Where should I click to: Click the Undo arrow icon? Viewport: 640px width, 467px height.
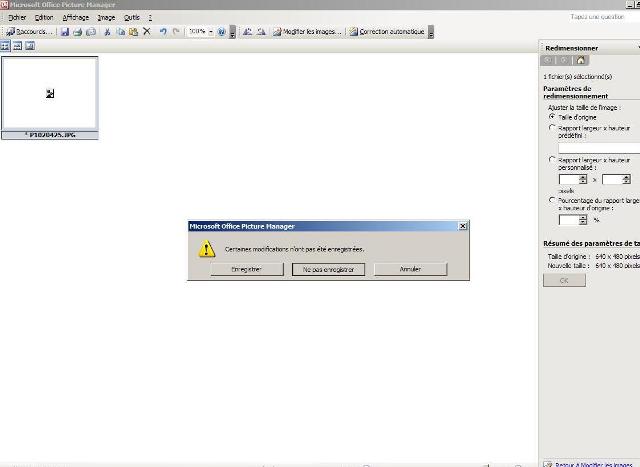(x=162, y=32)
